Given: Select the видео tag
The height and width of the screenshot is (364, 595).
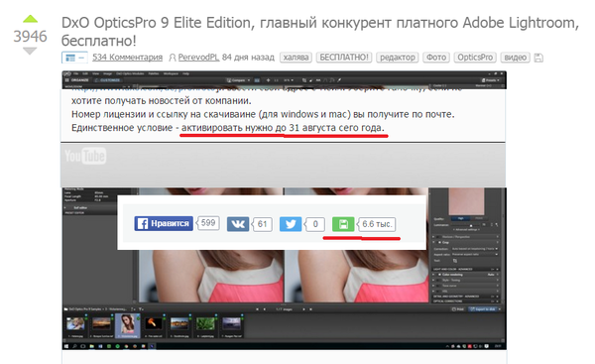Looking at the screenshot, I should pos(515,58).
